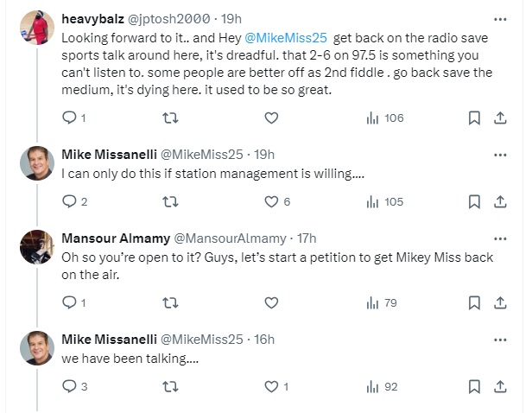Open more options on Mike's station management reply
Screen dimensions: 532x413
tap(499, 155)
